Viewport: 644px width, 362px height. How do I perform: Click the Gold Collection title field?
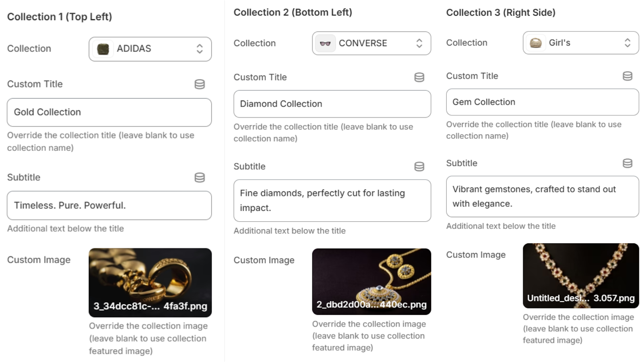tap(109, 112)
